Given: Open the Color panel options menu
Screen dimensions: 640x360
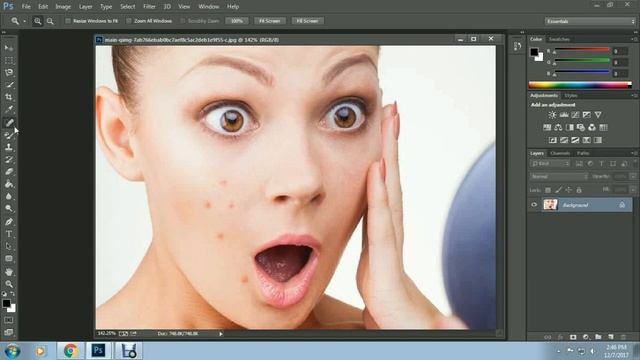Looking at the screenshot, I should click(634, 39).
